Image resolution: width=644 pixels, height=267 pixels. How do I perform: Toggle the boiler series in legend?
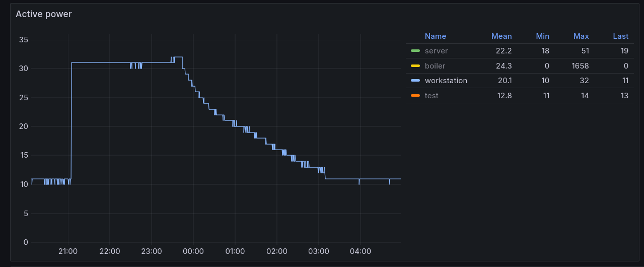pos(435,66)
